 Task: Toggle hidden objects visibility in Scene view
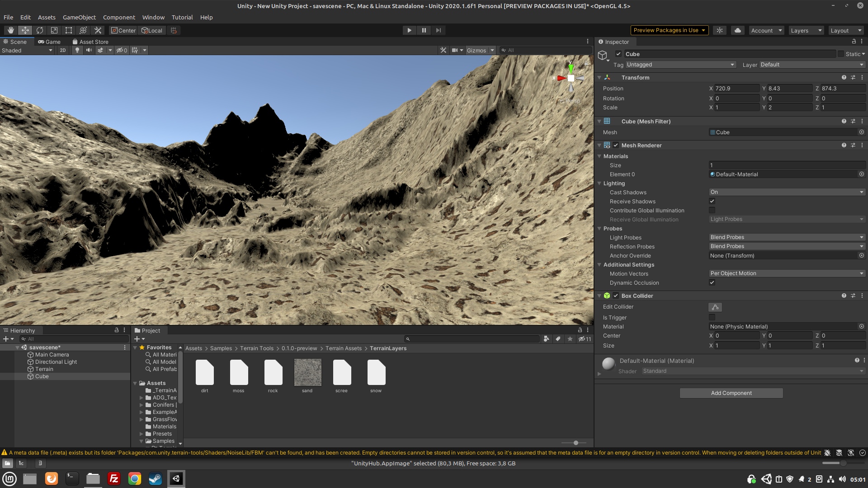(x=122, y=50)
